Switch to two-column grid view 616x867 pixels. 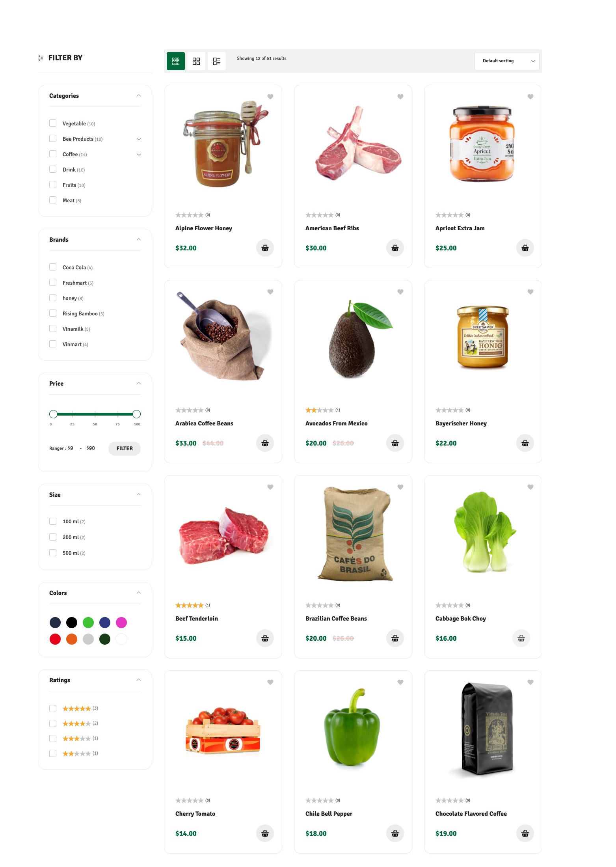tap(196, 61)
